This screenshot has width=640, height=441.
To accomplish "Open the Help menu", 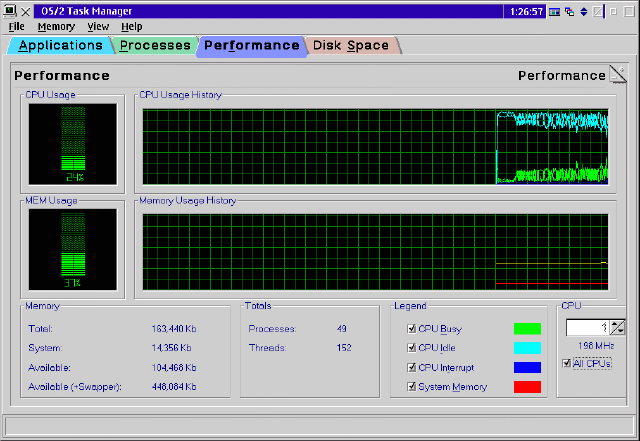I will coord(131,27).
